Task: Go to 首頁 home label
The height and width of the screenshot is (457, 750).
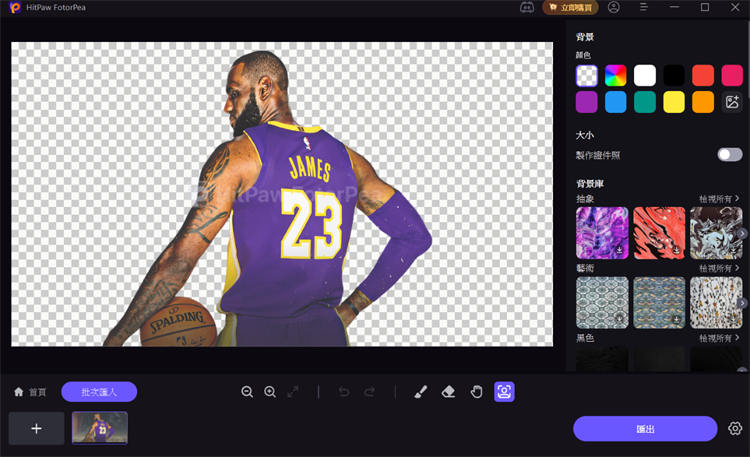Action: coord(37,392)
